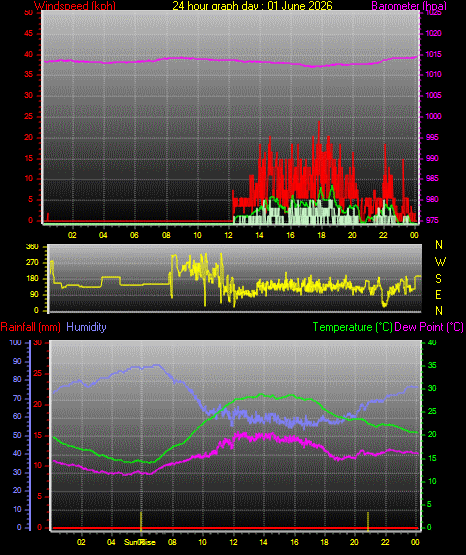The image size is (466, 555).
Task: Click the "100" value on the blue humidity axis
Action: pos(16,342)
